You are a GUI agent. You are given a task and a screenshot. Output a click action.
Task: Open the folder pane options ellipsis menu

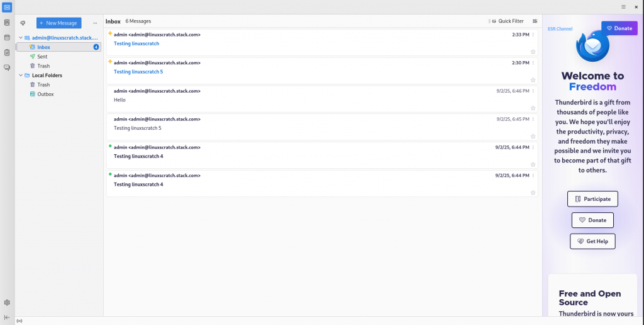95,23
